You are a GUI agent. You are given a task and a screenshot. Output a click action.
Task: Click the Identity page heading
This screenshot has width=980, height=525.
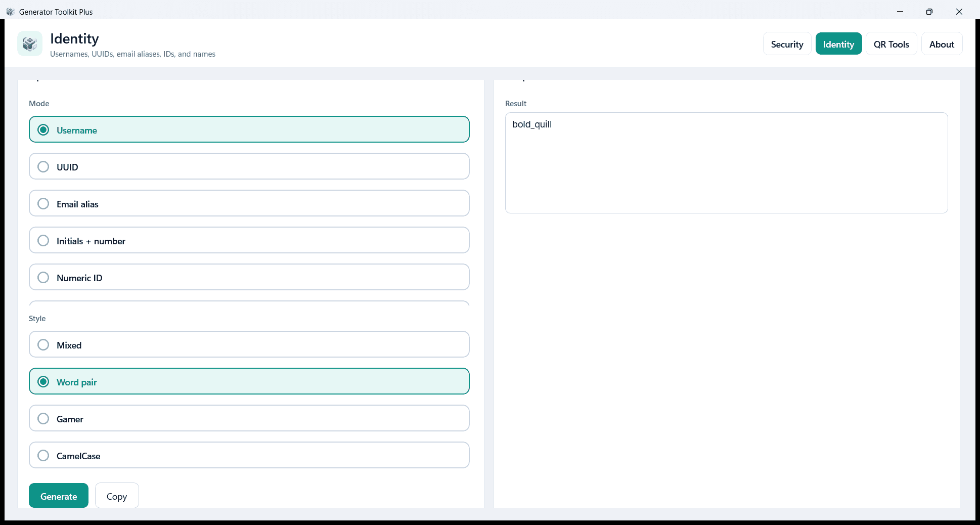point(74,38)
